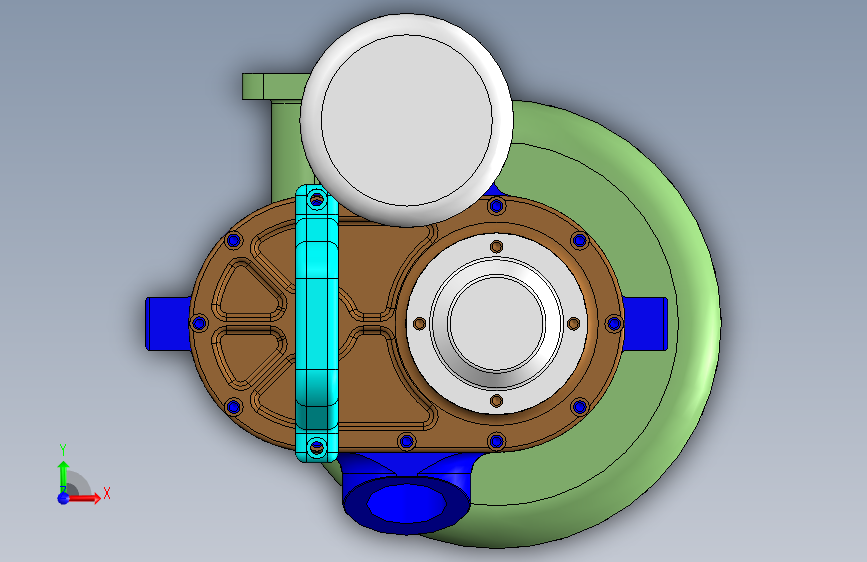867x562 pixels.
Task: Select the bolt at bottom of cyan handle
Action: coord(317,447)
